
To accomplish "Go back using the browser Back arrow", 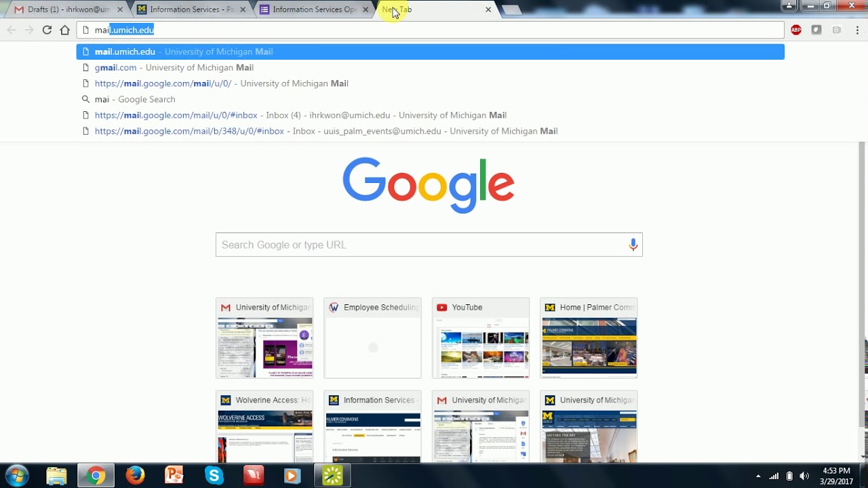I will [x=12, y=30].
